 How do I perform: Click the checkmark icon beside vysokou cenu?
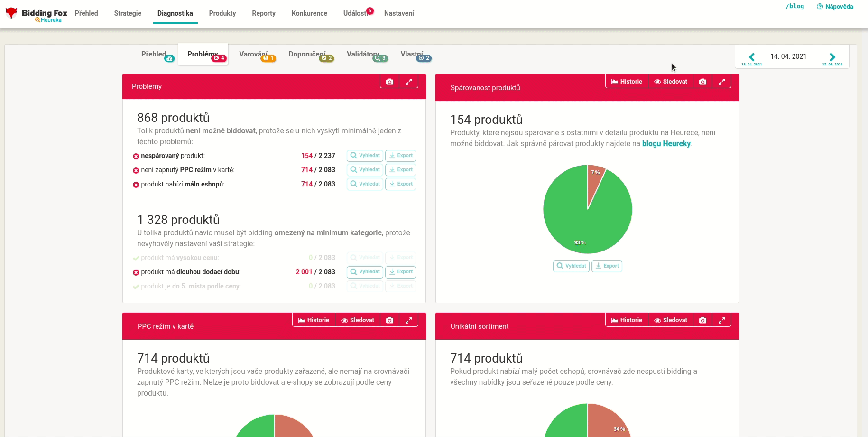[136, 258]
